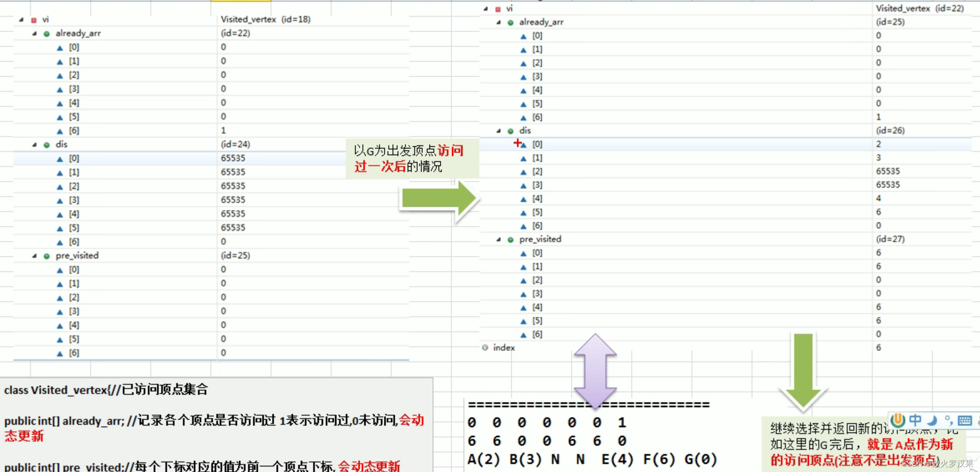Click the red plus marker beside dis[0]
The image size is (980, 472).
click(x=518, y=143)
